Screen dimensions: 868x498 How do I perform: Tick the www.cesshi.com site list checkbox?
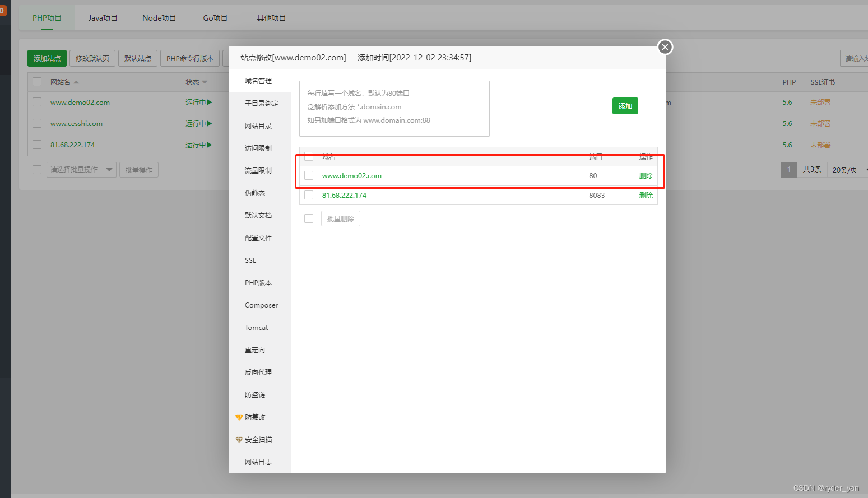37,123
